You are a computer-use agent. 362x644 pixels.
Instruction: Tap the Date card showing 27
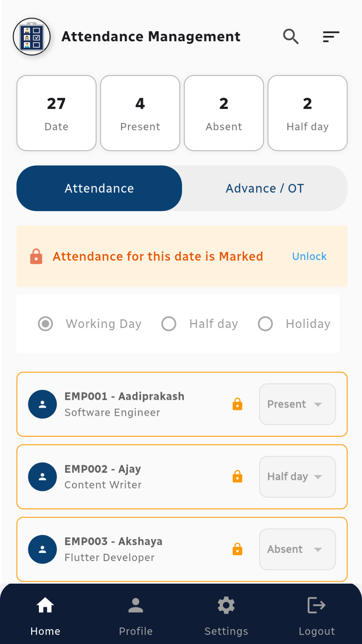56,113
